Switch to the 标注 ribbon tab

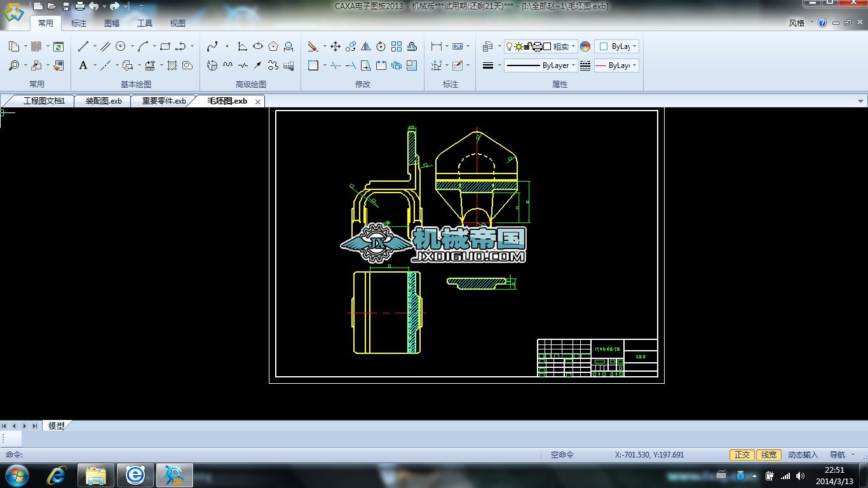click(x=79, y=24)
